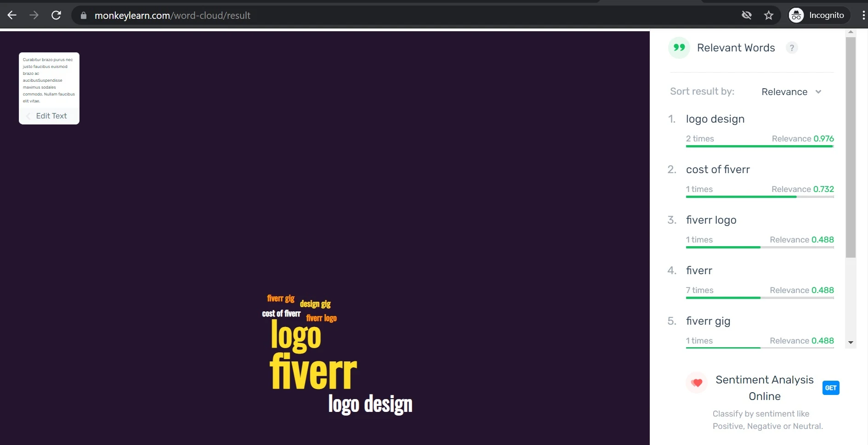Screen dimensions: 868x445
Task: Select the 'fiverr' fourth result entry
Action: [751, 282]
